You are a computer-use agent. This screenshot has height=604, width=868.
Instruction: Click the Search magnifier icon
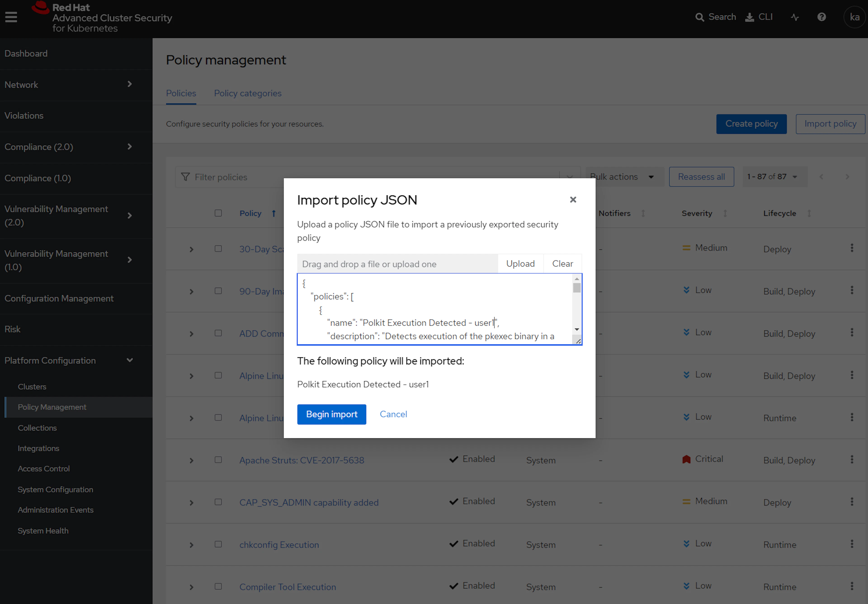pyautogui.click(x=699, y=17)
